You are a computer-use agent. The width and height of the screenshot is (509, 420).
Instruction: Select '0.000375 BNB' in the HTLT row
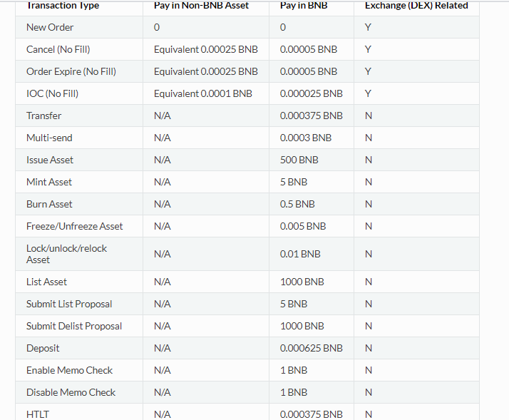pos(312,414)
